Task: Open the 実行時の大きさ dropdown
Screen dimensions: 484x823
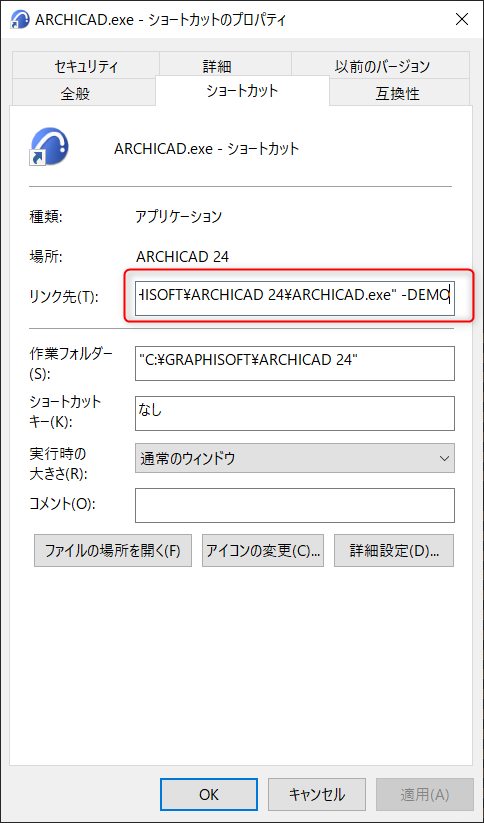Action: pyautogui.click(x=294, y=458)
